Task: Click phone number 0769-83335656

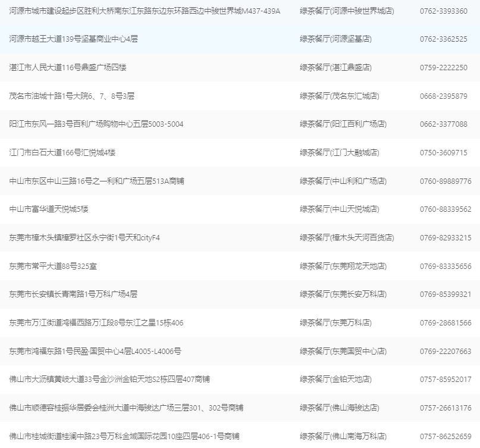Action: pyautogui.click(x=446, y=266)
